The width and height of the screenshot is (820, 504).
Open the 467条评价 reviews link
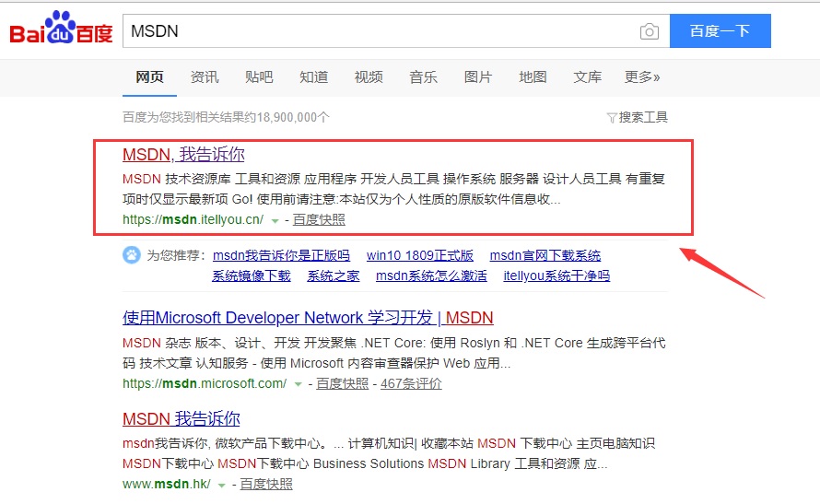(411, 383)
